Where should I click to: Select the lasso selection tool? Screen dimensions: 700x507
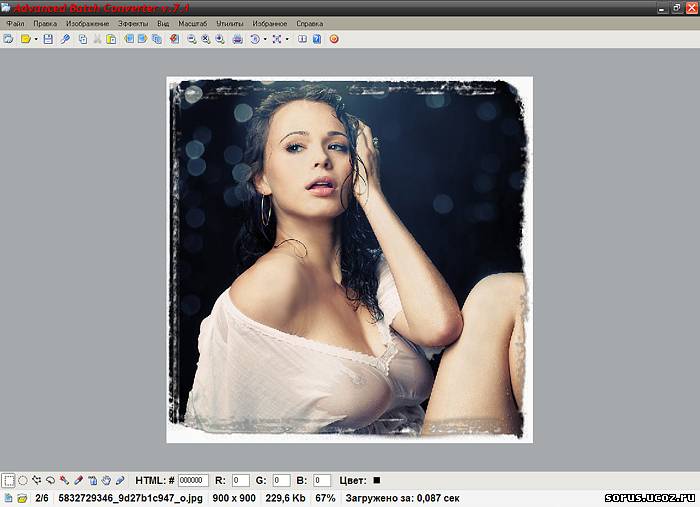(50, 480)
